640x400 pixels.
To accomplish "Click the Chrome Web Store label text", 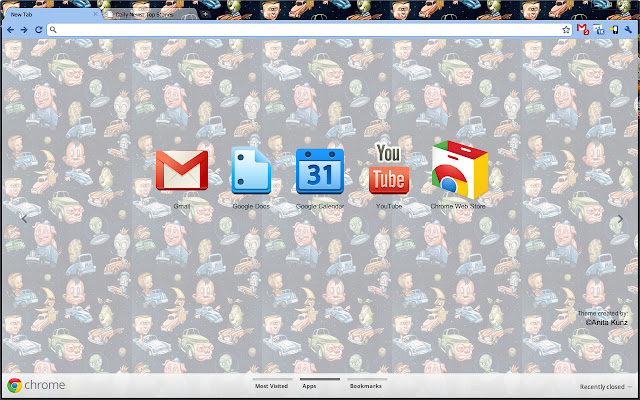I will [458, 207].
